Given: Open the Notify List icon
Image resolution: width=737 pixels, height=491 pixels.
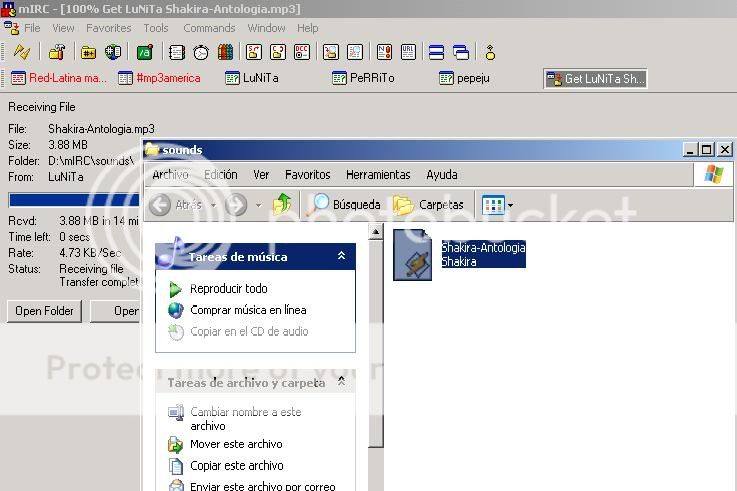Looking at the screenshot, I should pyautogui.click(x=384, y=52).
